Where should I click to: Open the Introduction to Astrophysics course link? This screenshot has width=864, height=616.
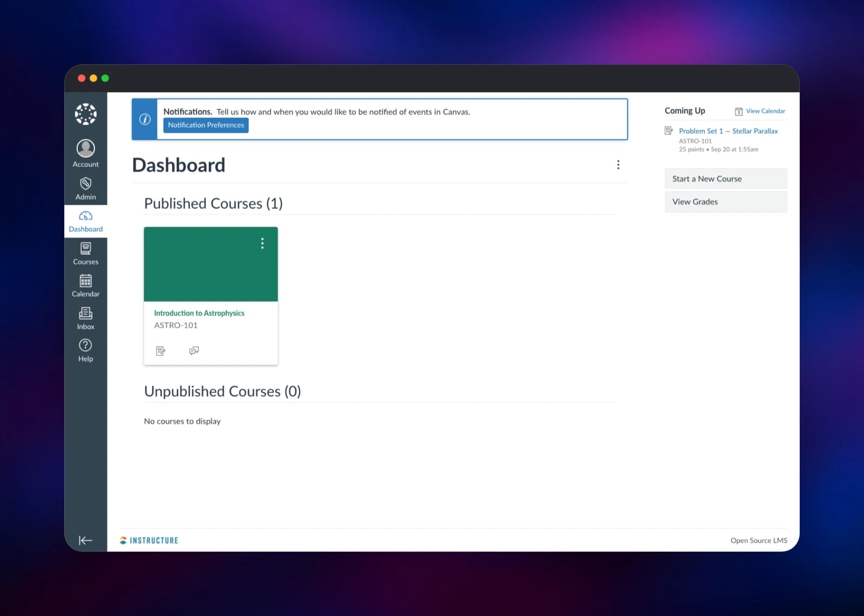click(199, 313)
